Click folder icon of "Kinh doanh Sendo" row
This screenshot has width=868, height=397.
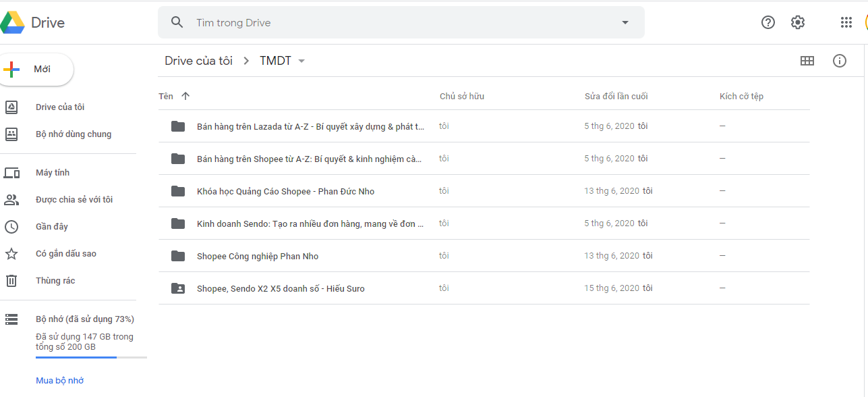[178, 223]
